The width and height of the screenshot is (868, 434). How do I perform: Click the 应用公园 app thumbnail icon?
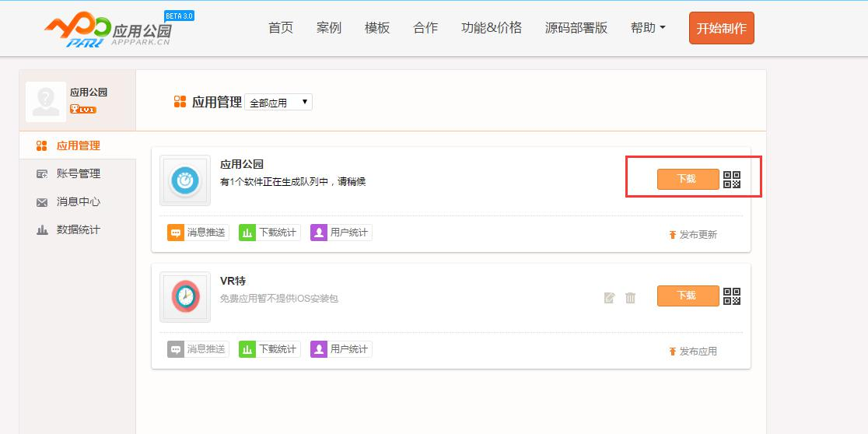(x=185, y=180)
